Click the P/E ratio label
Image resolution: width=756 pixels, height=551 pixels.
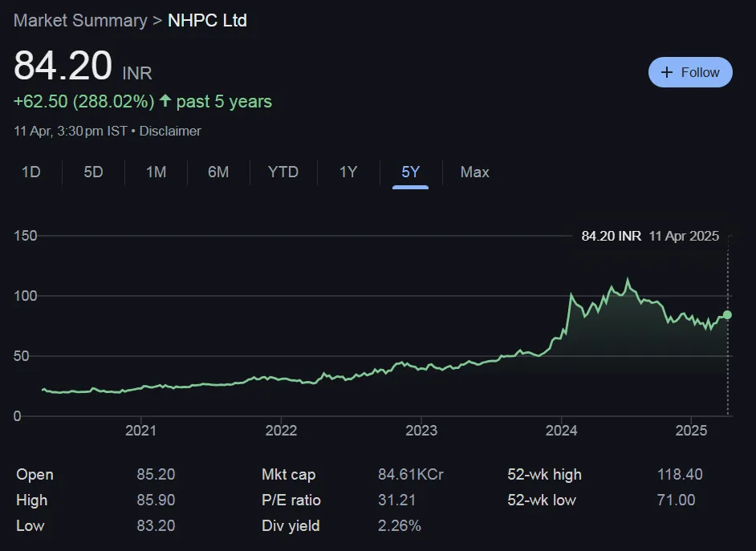(291, 500)
